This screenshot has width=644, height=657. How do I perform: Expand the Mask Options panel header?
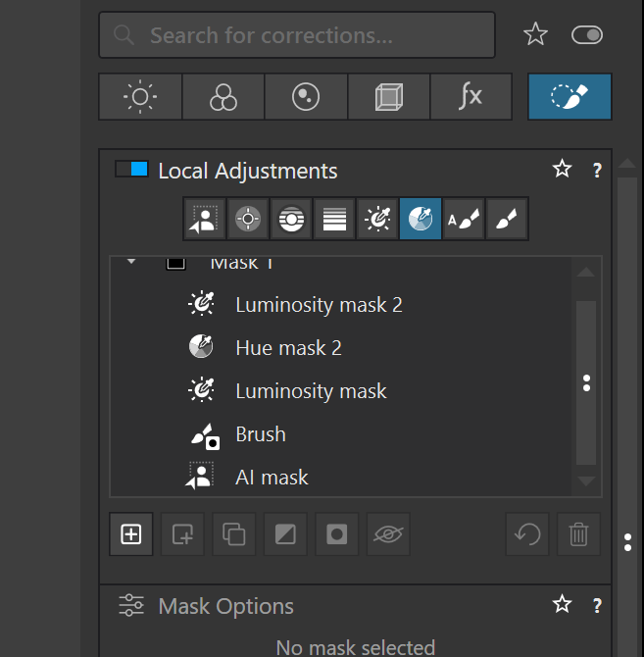coord(225,606)
